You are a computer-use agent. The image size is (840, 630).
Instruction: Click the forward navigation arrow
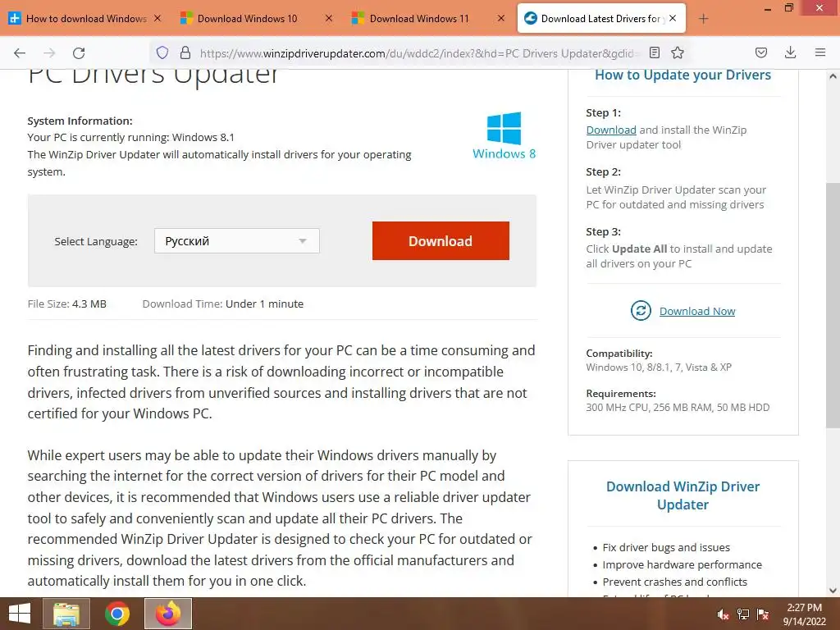(49, 52)
